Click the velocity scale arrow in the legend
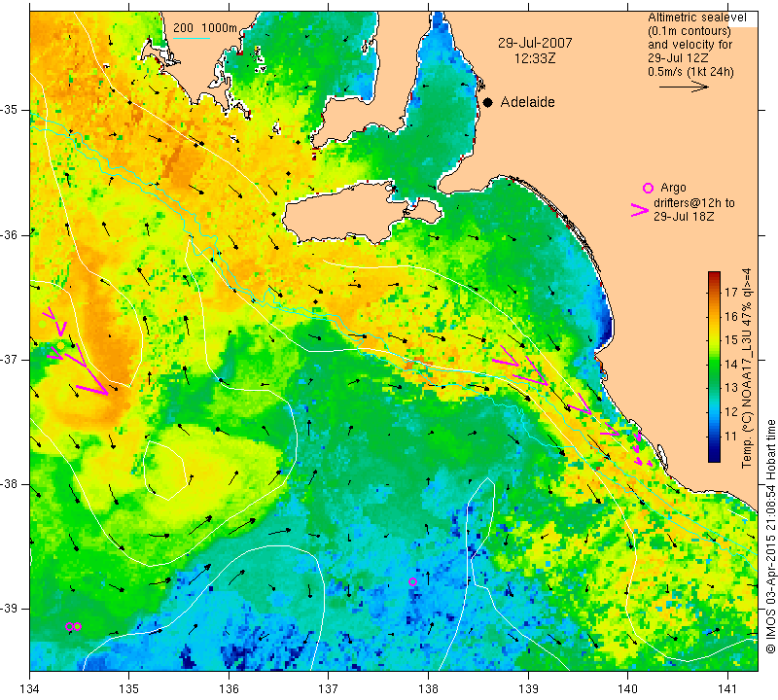 (x=684, y=87)
